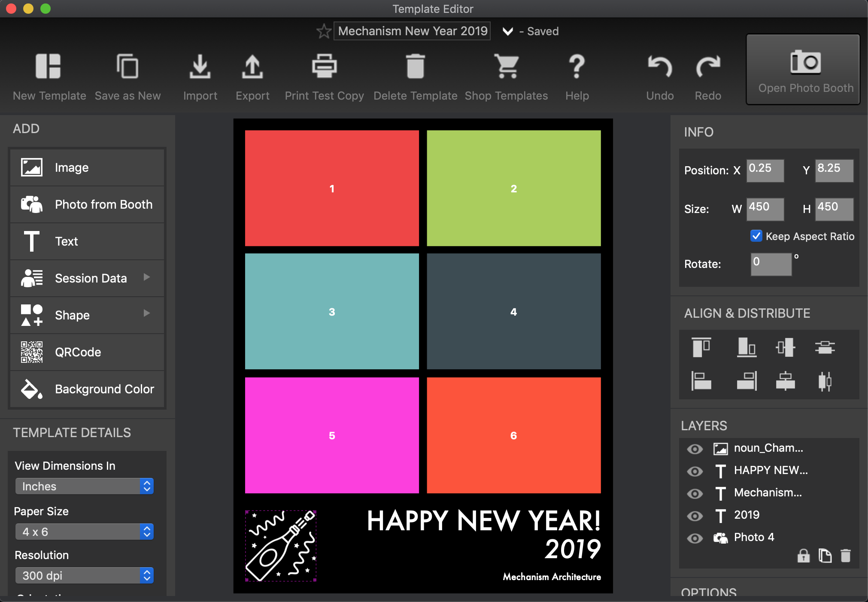This screenshot has height=602, width=868.
Task: Click the Undo arrow icon
Action: (x=660, y=67)
